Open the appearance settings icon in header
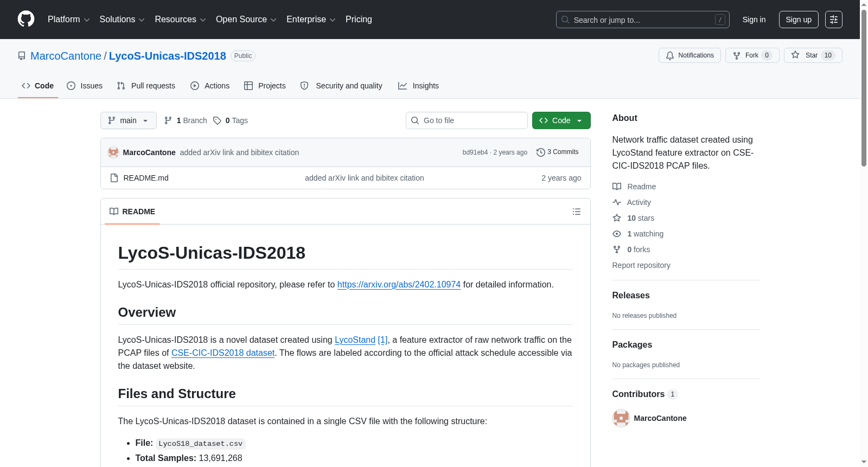This screenshot has width=868, height=467. (x=834, y=20)
